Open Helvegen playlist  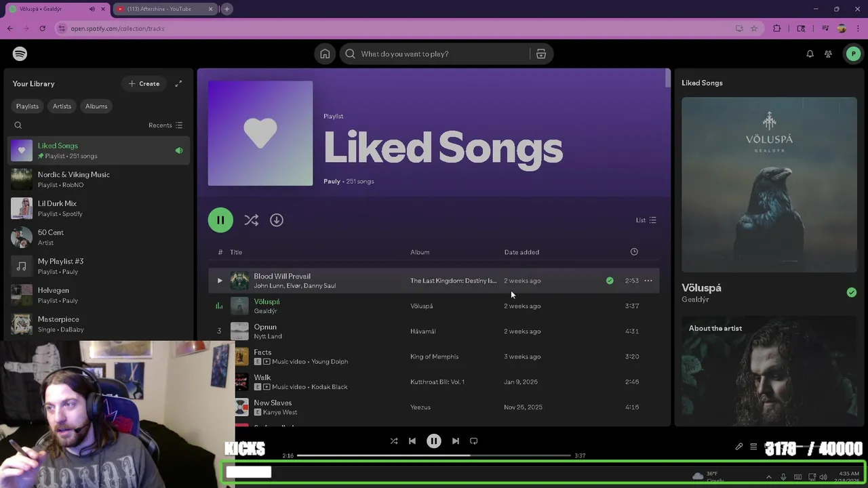click(x=99, y=295)
